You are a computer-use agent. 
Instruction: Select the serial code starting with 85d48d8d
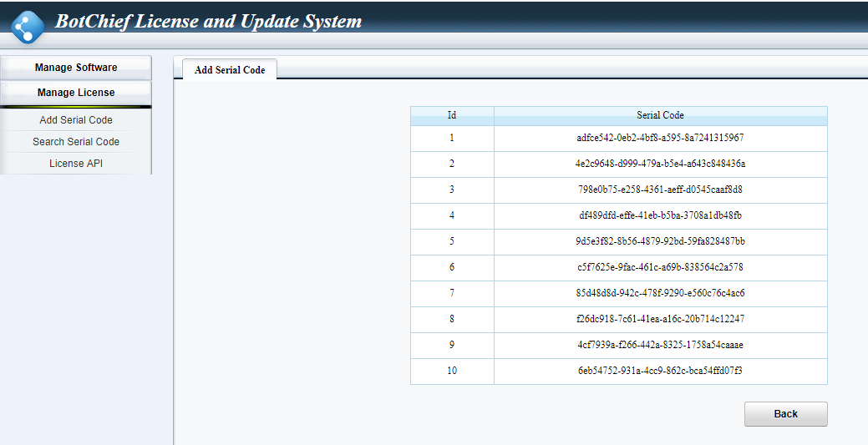[660, 293]
